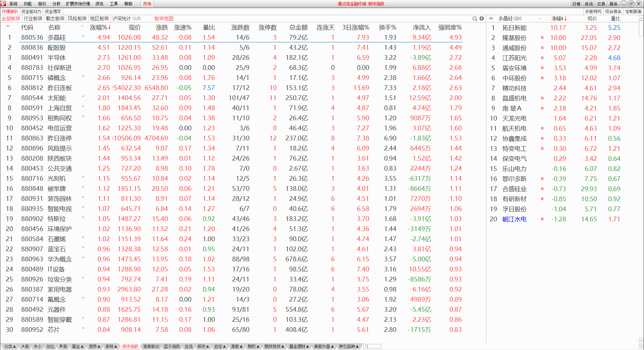Click the 交易 button at top right

601,4
